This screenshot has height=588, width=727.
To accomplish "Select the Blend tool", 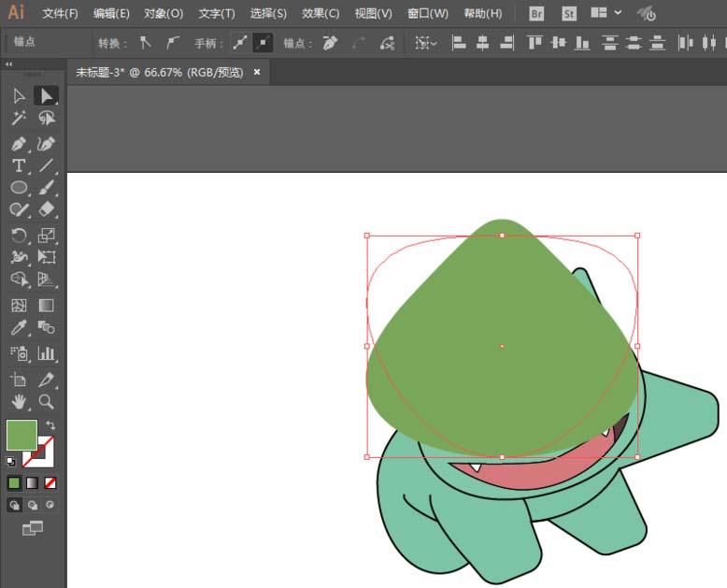I will [x=46, y=328].
